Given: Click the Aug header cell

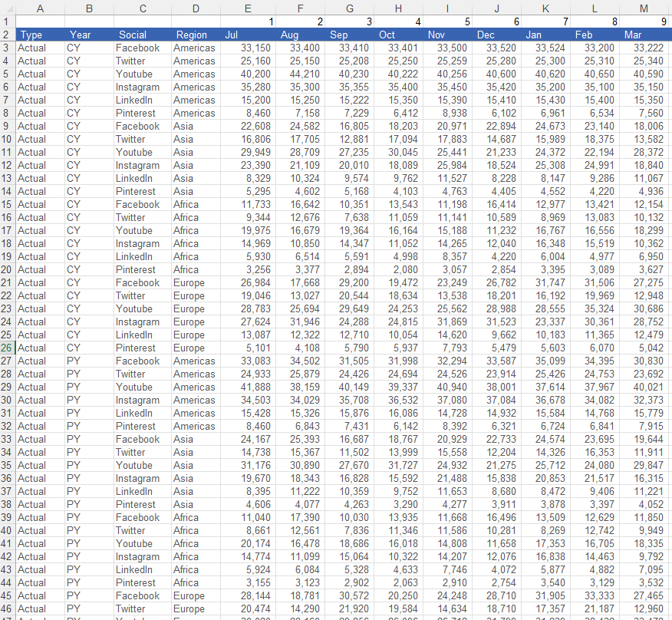Looking at the screenshot, I should 301,35.
